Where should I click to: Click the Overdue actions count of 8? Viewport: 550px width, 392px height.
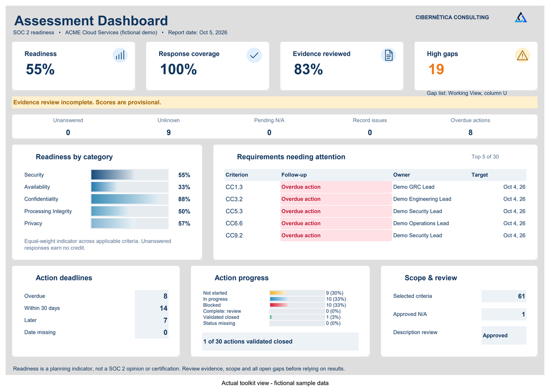coord(470,133)
